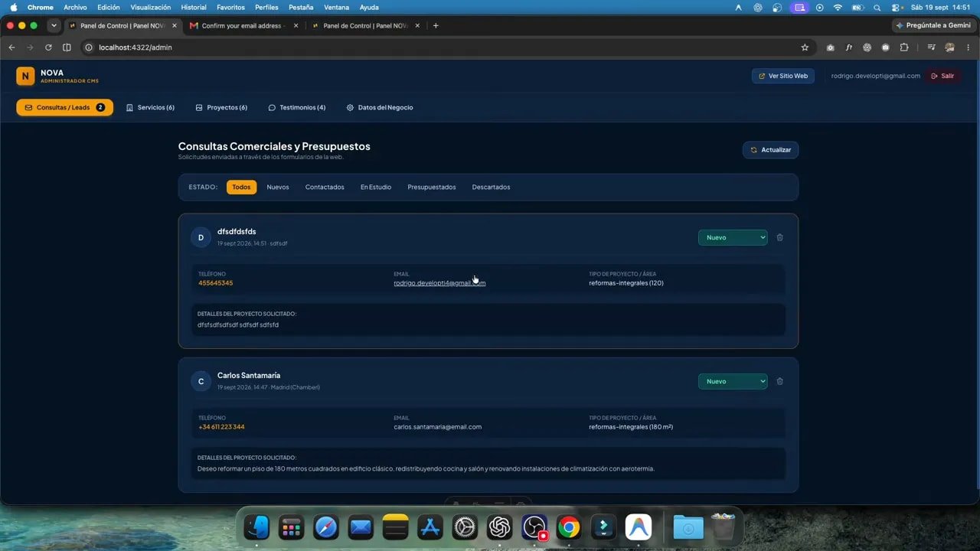
Task: Switch to Proyectos (6) section
Action: (x=221, y=108)
